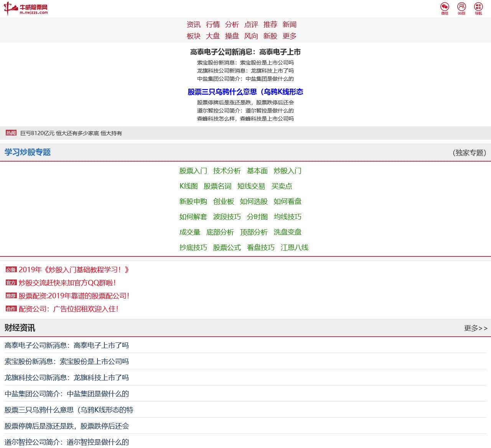Open 看盘技巧 topic
The width and height of the screenshot is (491, 448).
[261, 248]
